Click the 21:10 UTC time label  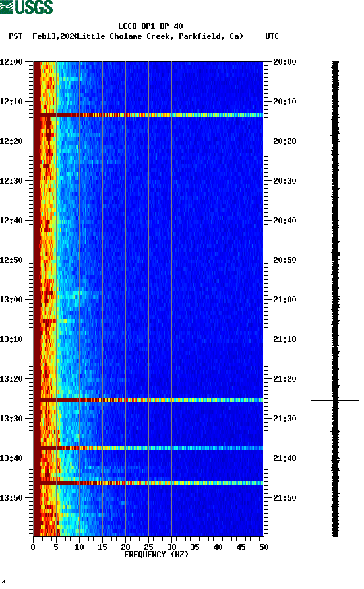pos(285,339)
